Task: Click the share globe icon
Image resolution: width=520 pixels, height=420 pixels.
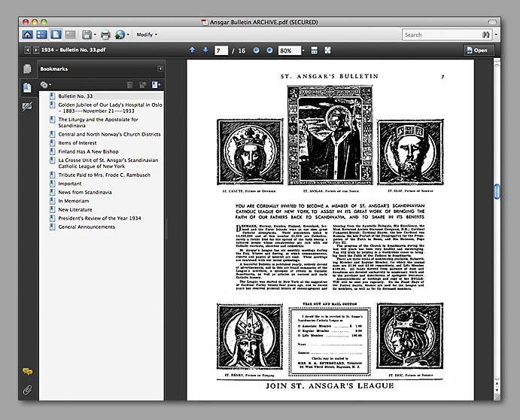Action: coord(120,35)
